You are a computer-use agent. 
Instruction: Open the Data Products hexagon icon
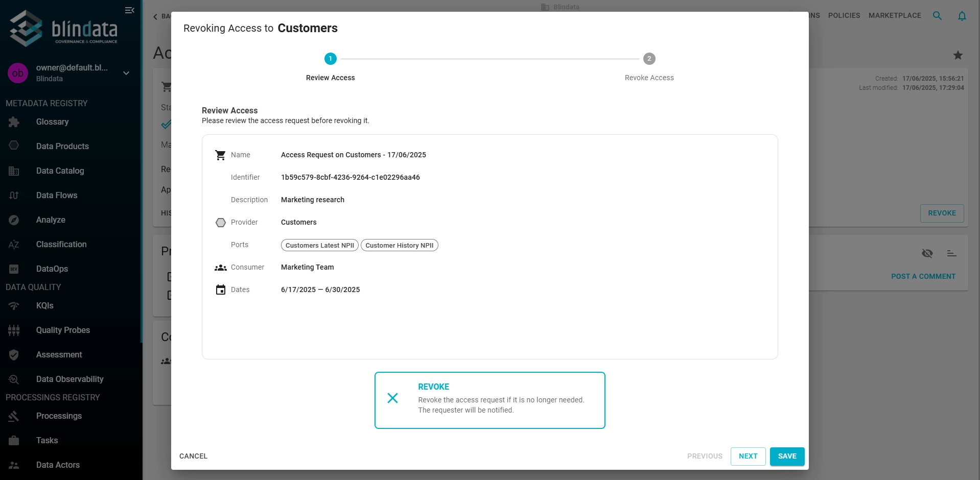click(x=14, y=146)
